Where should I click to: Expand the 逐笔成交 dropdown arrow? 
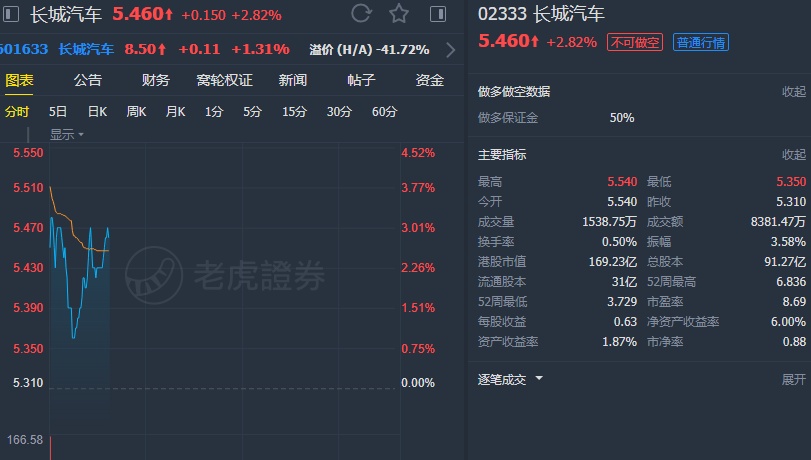click(539, 379)
